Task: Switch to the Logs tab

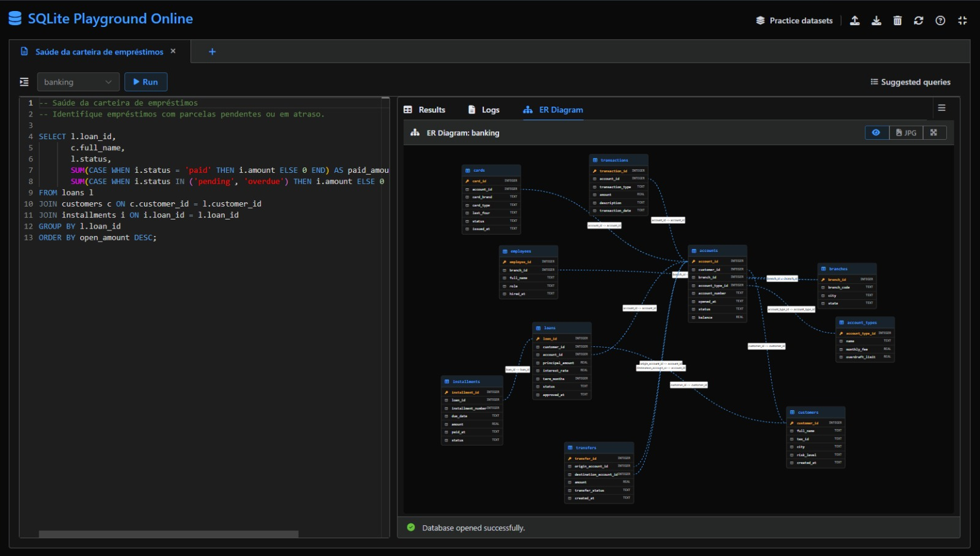Action: click(x=484, y=110)
